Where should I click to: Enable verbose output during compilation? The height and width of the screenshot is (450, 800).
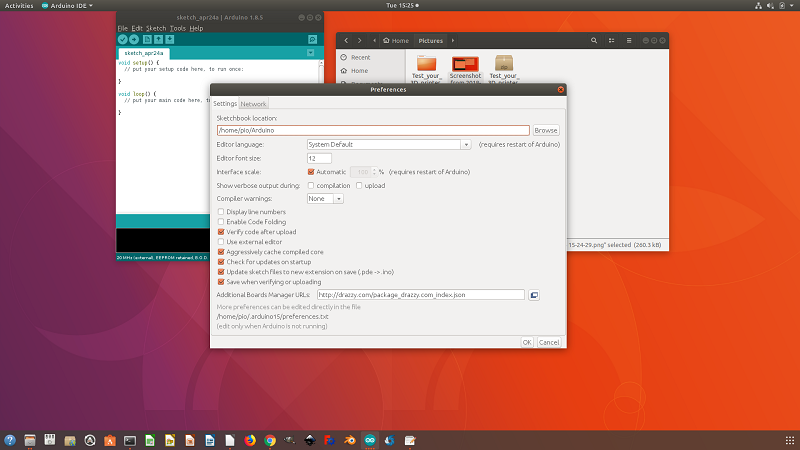click(311, 186)
